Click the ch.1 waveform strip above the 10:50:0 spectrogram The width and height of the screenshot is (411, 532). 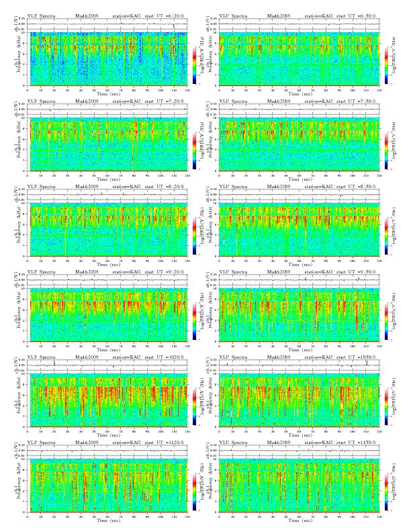pos(300,365)
